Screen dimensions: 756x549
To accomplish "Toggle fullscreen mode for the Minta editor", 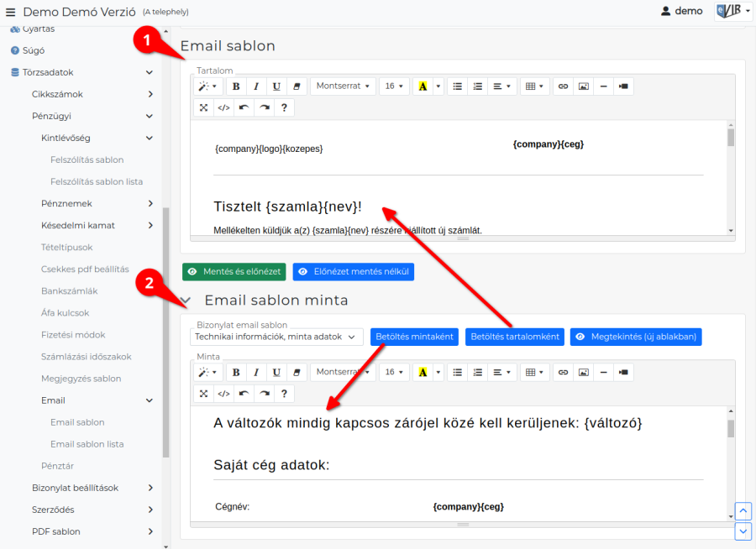I will pos(203,393).
